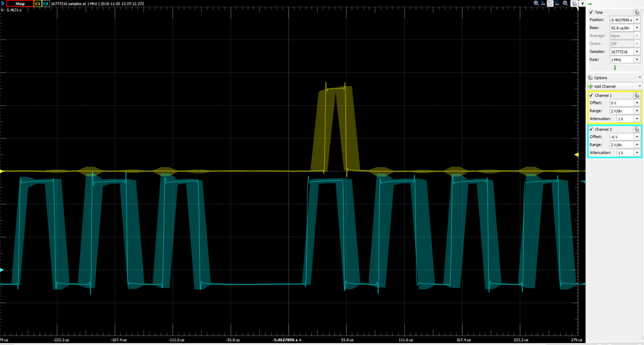Open plot settings gear next to Y
This screenshot has width=644, height=345.
pos(574,3)
